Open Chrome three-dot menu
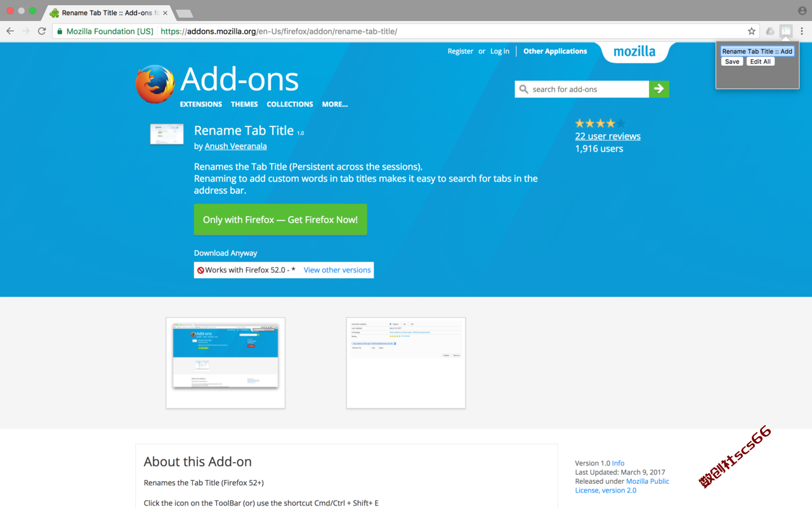The image size is (812, 508). coord(802,31)
